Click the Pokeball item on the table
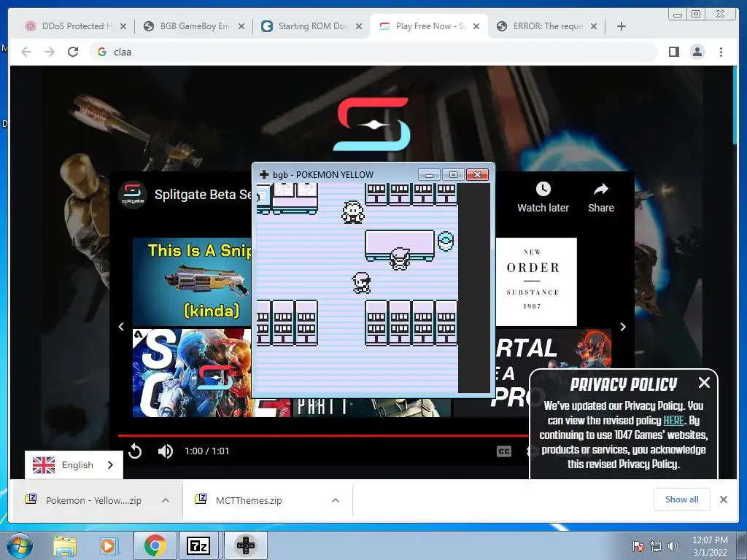 pyautogui.click(x=446, y=241)
